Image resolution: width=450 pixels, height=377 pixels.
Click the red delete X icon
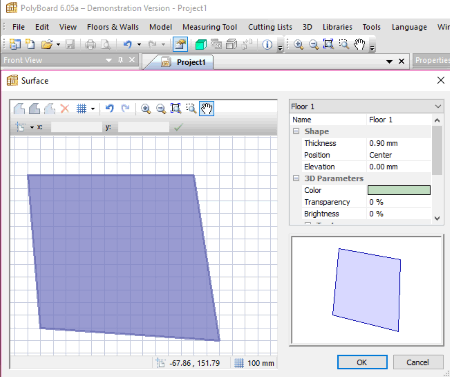[65, 108]
